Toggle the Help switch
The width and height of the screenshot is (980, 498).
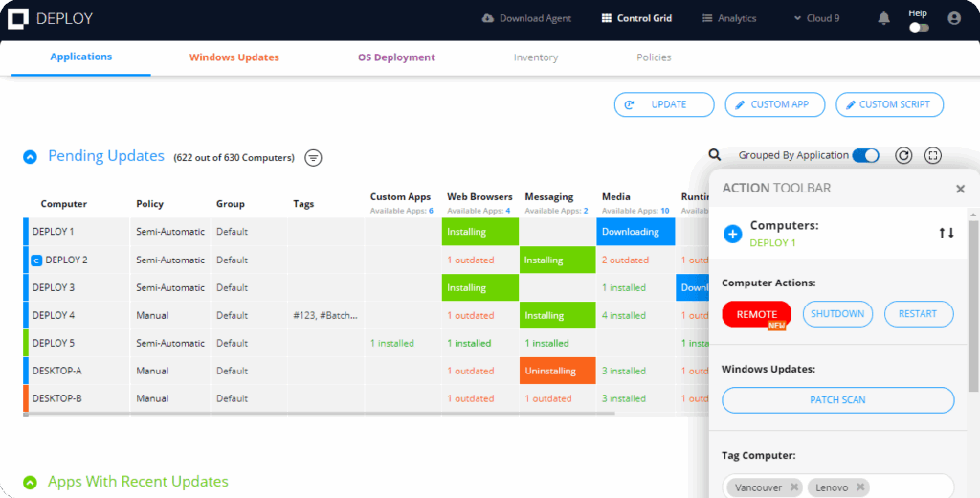[x=919, y=28]
